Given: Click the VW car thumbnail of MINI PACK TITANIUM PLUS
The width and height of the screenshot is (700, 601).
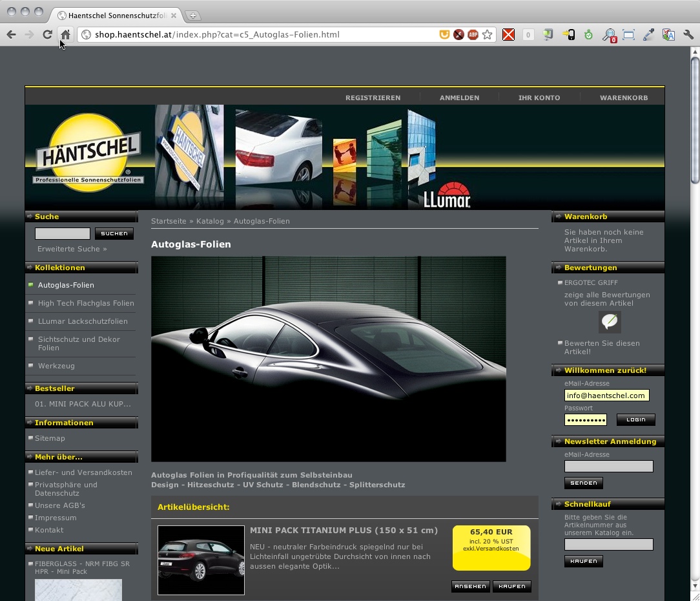Looking at the screenshot, I should pos(201,560).
